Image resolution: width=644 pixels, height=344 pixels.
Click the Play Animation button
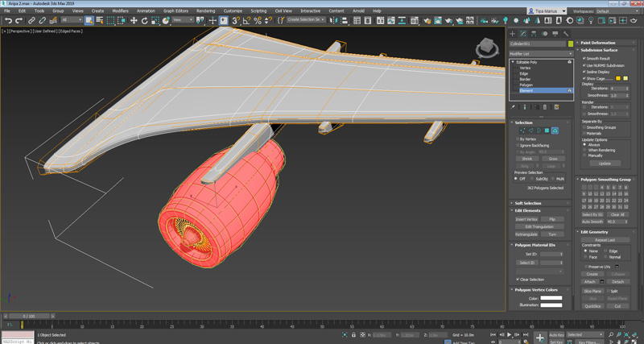tap(510, 335)
